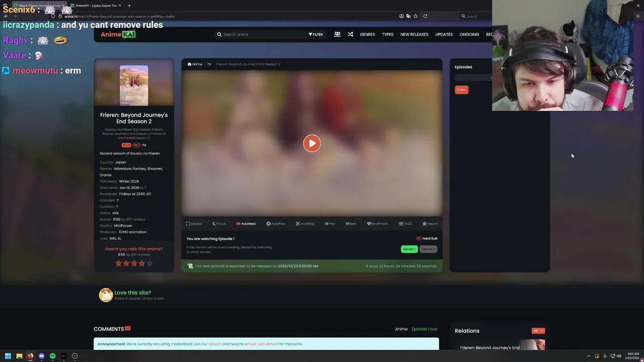Click the Search anime field
This screenshot has height=362, width=644.
pos(262,35)
